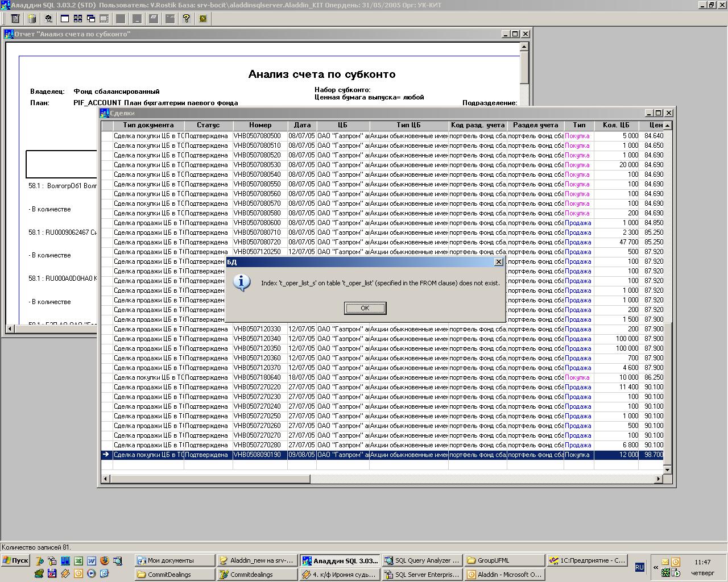
Task: Close the БД message dialog with X
Action: 499,262
